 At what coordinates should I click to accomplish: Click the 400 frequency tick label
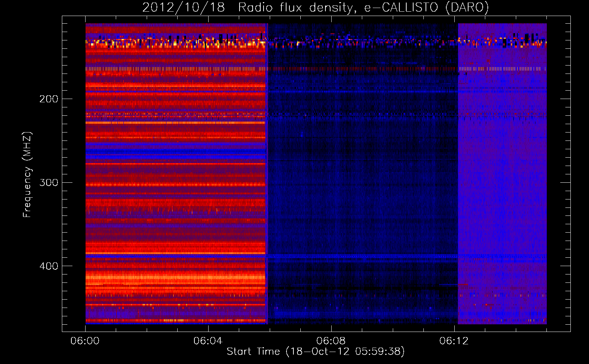tap(49, 266)
